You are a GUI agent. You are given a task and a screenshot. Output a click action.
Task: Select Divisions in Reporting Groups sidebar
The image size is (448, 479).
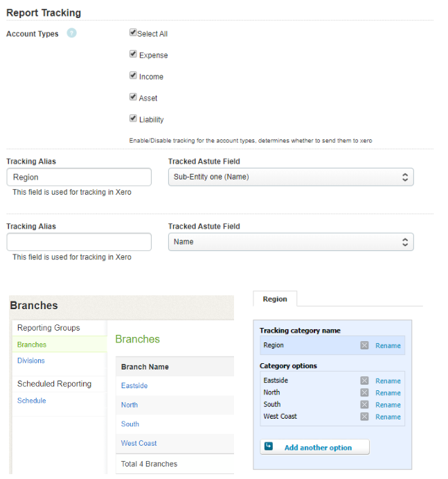coord(31,360)
